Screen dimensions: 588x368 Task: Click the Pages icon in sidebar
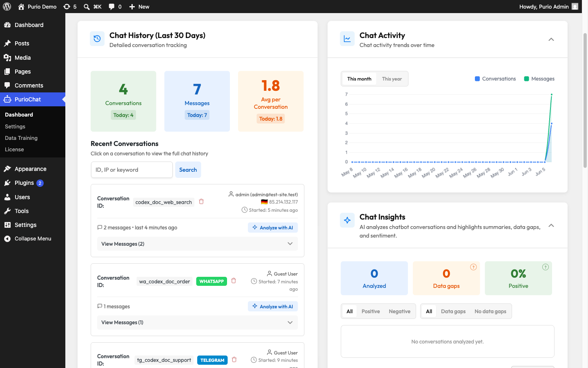point(7,72)
